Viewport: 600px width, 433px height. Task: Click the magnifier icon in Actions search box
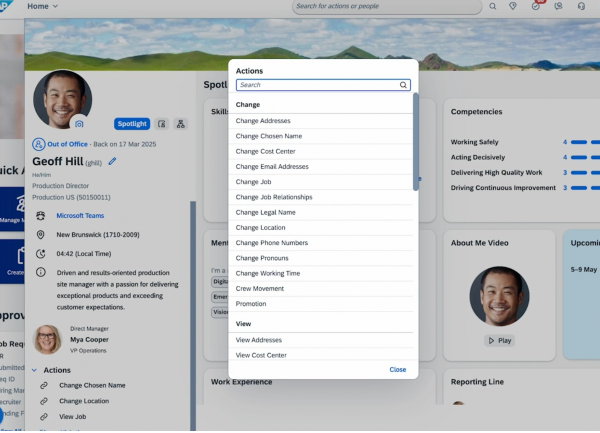coord(403,86)
